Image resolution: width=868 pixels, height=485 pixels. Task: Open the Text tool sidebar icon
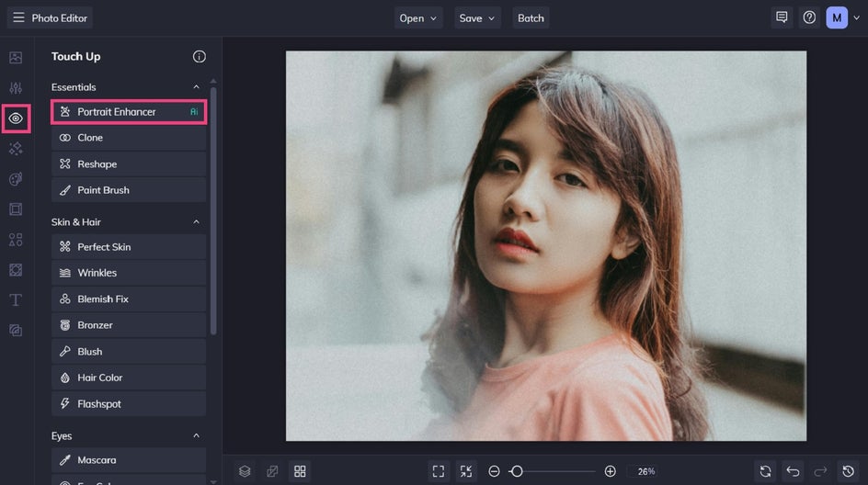[x=16, y=299]
